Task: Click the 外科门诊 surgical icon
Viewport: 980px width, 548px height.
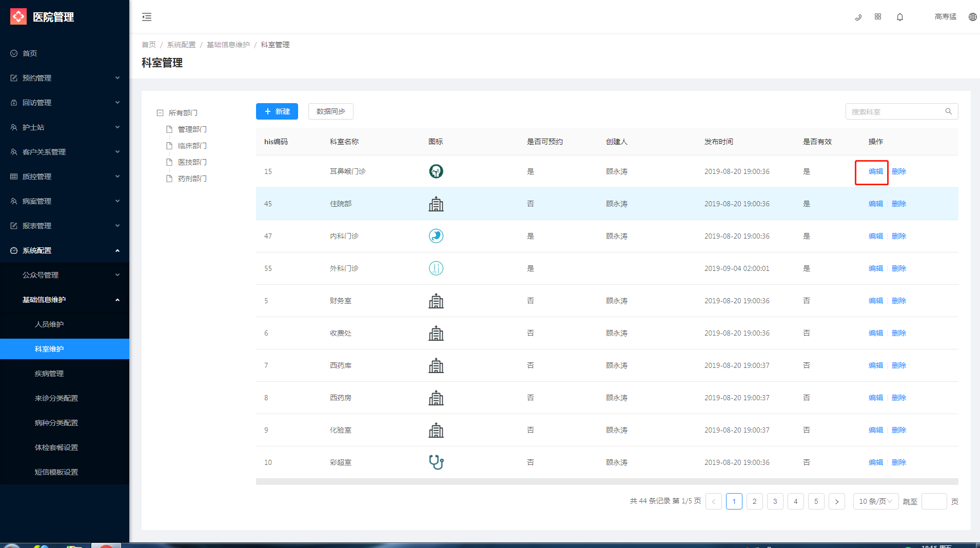Action: click(436, 268)
